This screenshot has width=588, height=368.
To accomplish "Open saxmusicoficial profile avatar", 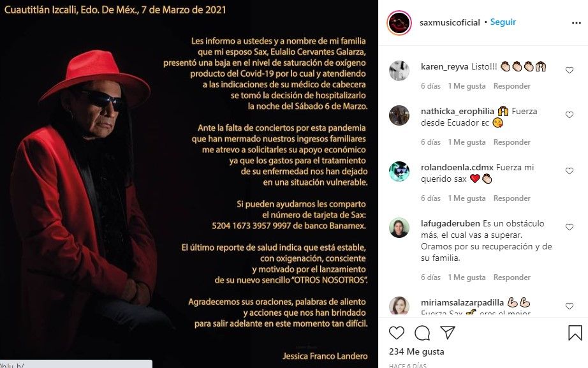I will pos(399,23).
